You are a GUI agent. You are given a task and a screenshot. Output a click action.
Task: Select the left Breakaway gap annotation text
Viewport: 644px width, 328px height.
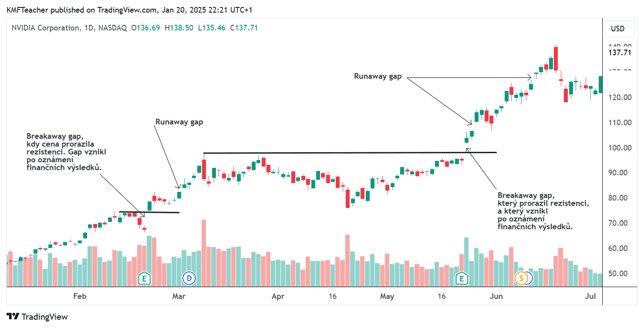[x=66, y=152]
